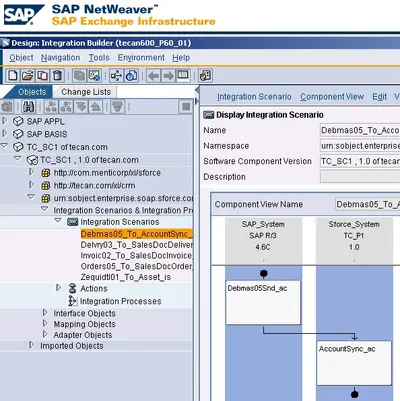
Task: Click the Description field
Action: click(x=360, y=177)
